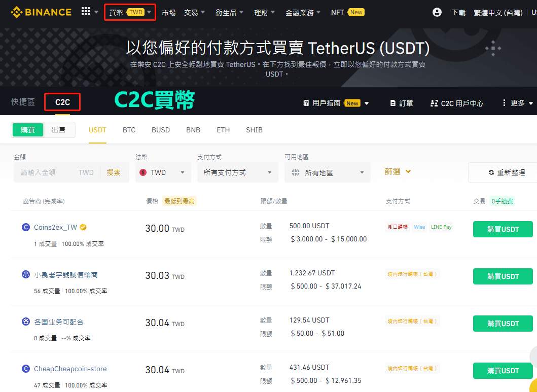This screenshot has height=392, width=537.
Task: Open the 法幣 TWD dropdown
Action: pyautogui.click(x=163, y=172)
